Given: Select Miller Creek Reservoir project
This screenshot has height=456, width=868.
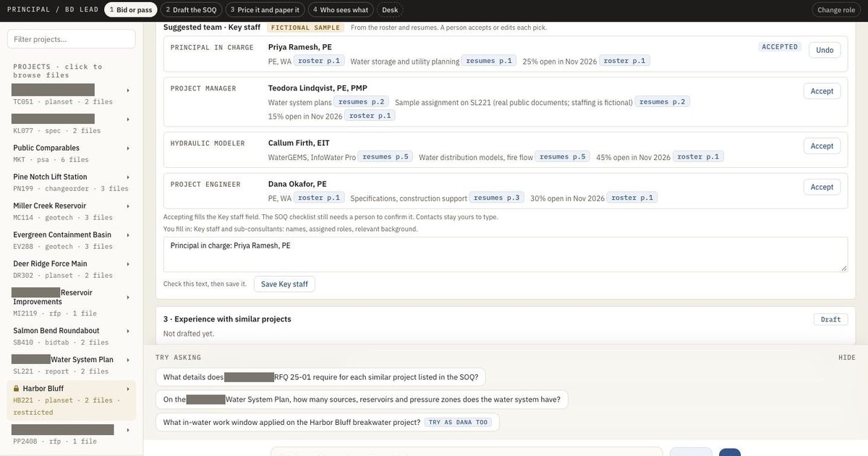Looking at the screenshot, I should tap(71, 211).
